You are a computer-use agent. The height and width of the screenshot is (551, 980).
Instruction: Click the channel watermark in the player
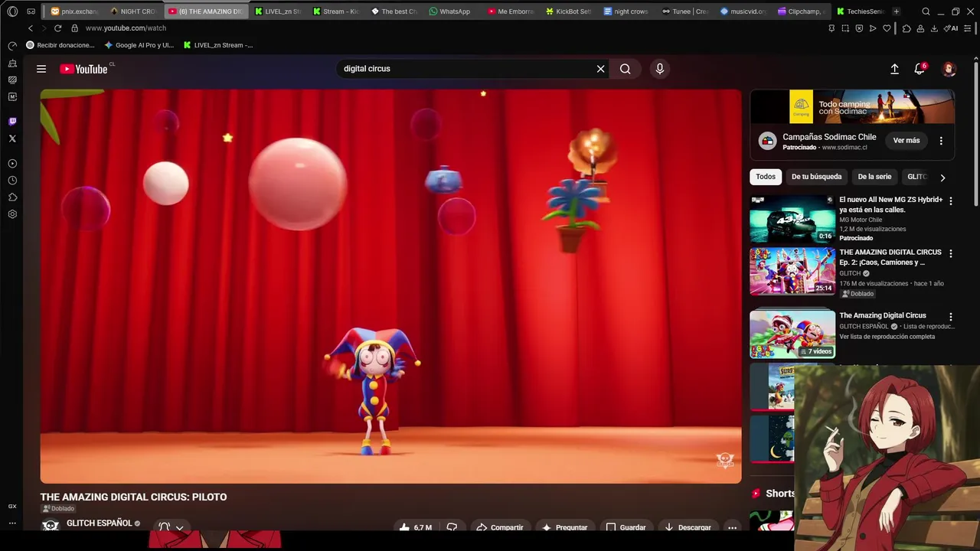pos(725,460)
